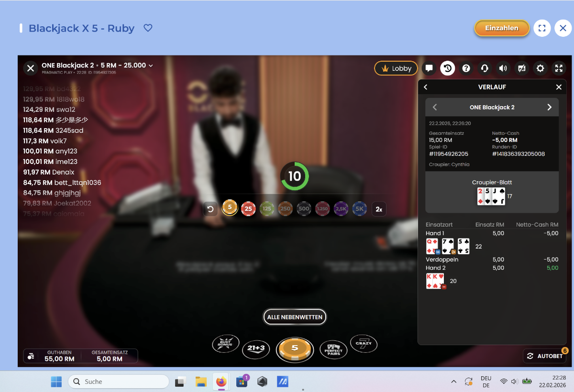Select the red 25 chip
Screen dimensions: 574x392
pos(248,208)
